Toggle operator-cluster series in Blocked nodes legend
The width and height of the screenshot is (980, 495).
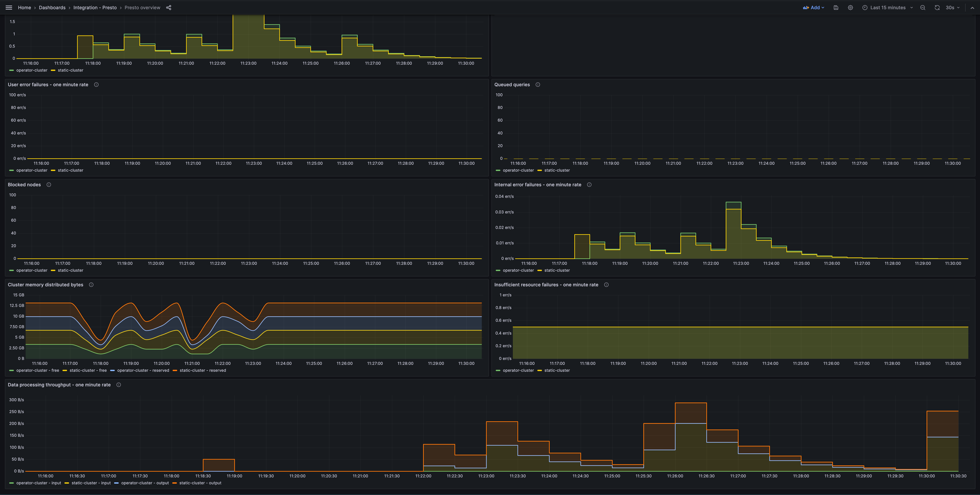(x=31, y=270)
